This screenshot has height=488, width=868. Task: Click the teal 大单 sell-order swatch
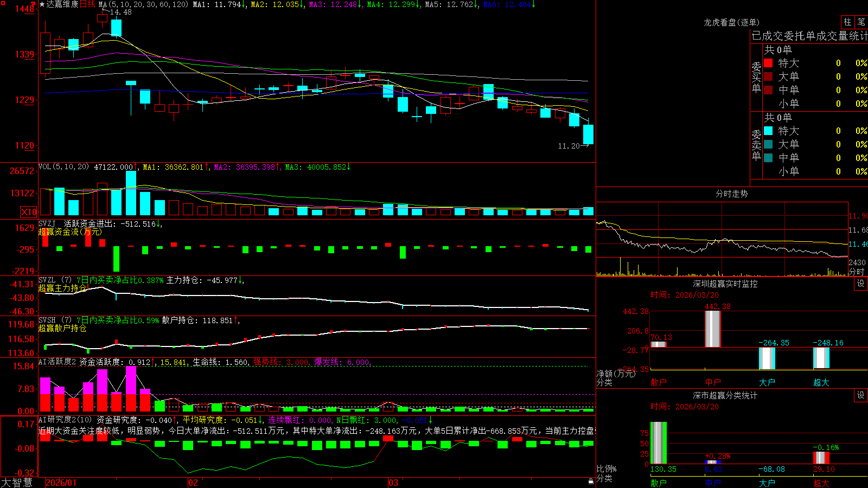click(768, 144)
